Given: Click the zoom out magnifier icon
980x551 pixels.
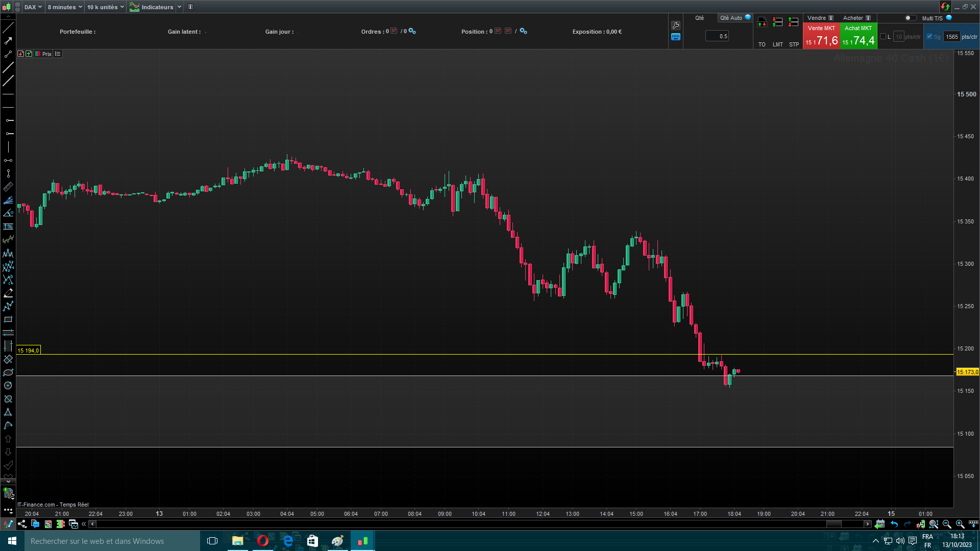Looking at the screenshot, I should click(947, 524).
